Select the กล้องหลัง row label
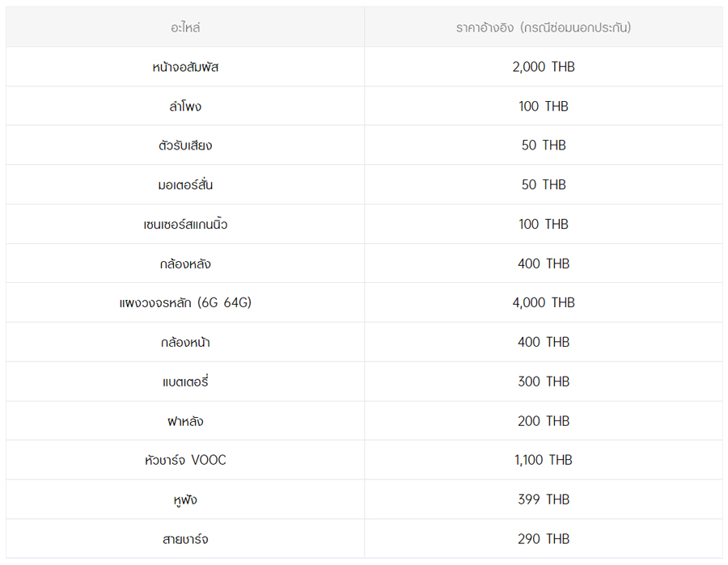The image size is (728, 565). 185,264
